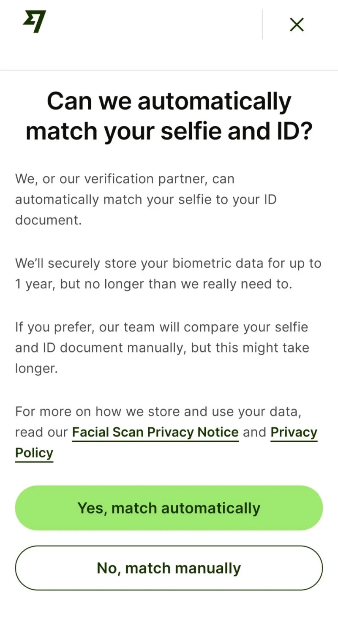338x644 pixels.
Task: Choose Yes, match automatically
Action: pyautogui.click(x=169, y=508)
